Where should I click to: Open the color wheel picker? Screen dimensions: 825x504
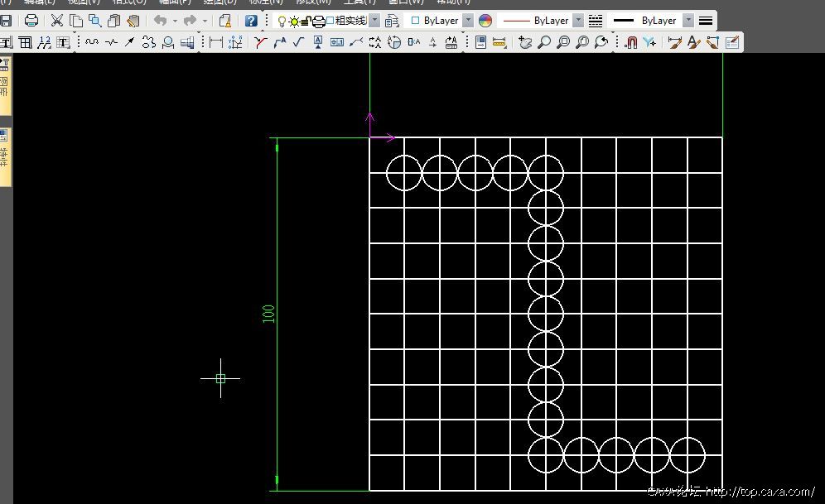[485, 21]
